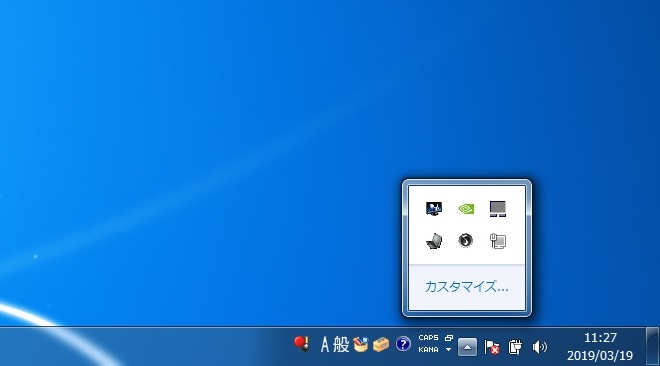
Task: Toggle the CAPS indicator on the language bar
Action: point(428,338)
